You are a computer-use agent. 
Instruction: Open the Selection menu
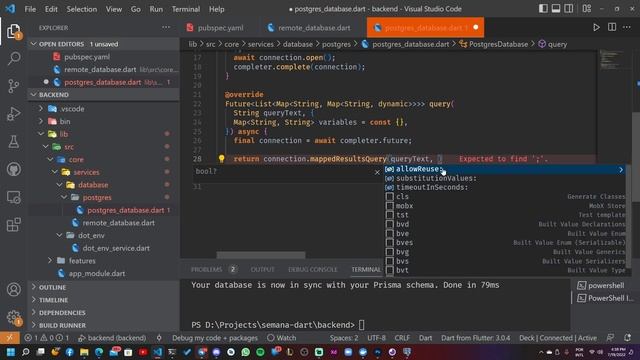(x=82, y=9)
